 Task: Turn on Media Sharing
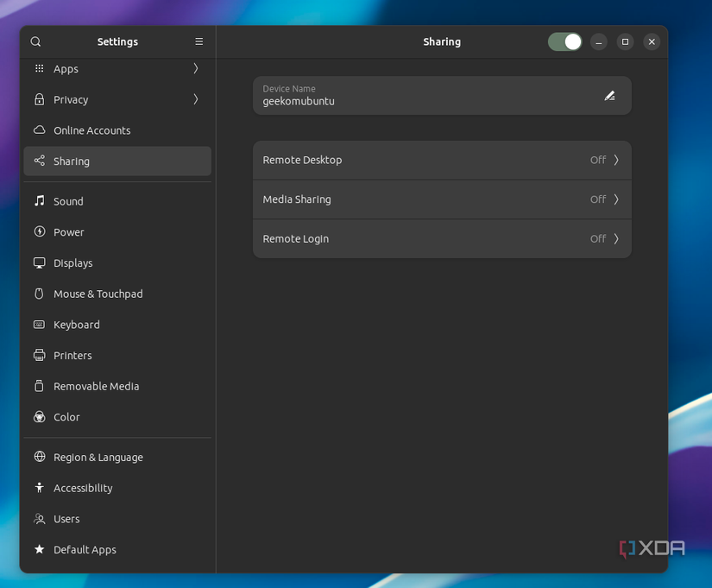pos(441,199)
